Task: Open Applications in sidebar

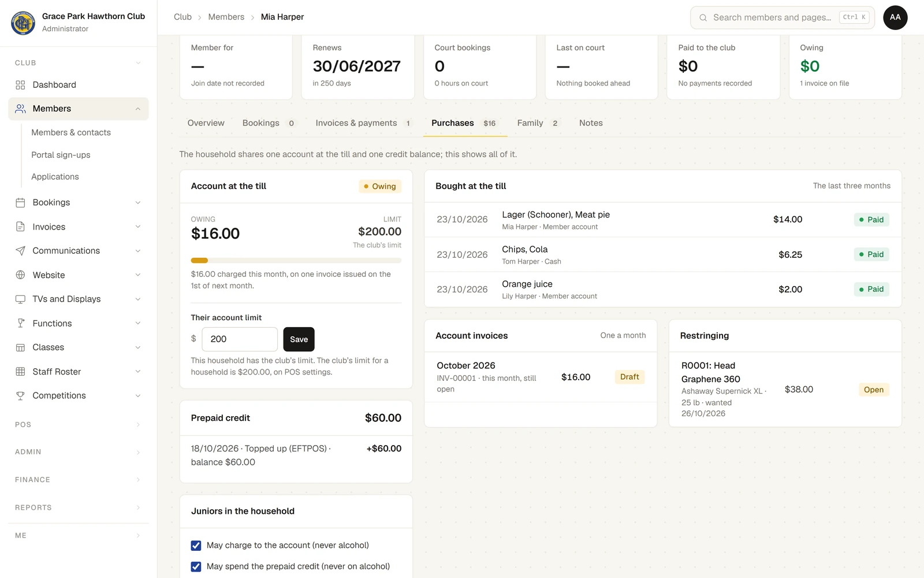Action: 55,177
